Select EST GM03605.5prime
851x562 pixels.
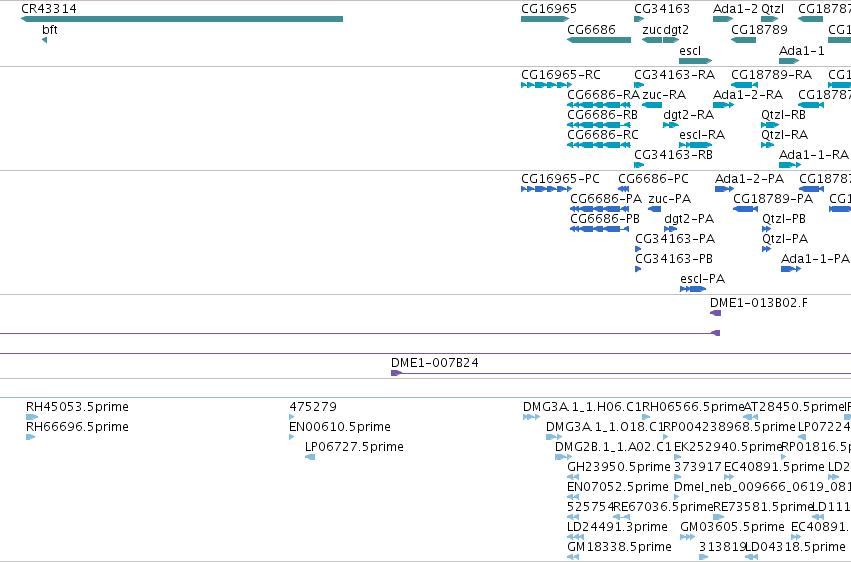pyautogui.click(x=732, y=527)
